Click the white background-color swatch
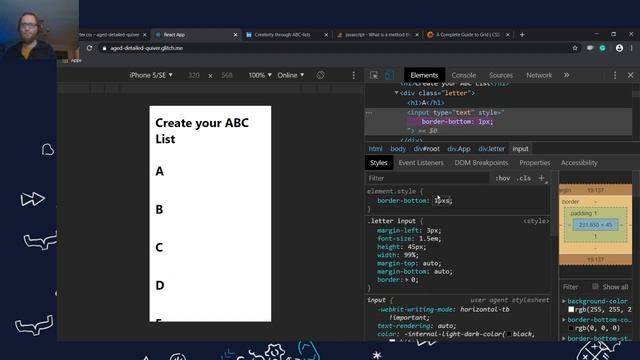Image resolution: width=640 pixels, height=360 pixels. 571,310
